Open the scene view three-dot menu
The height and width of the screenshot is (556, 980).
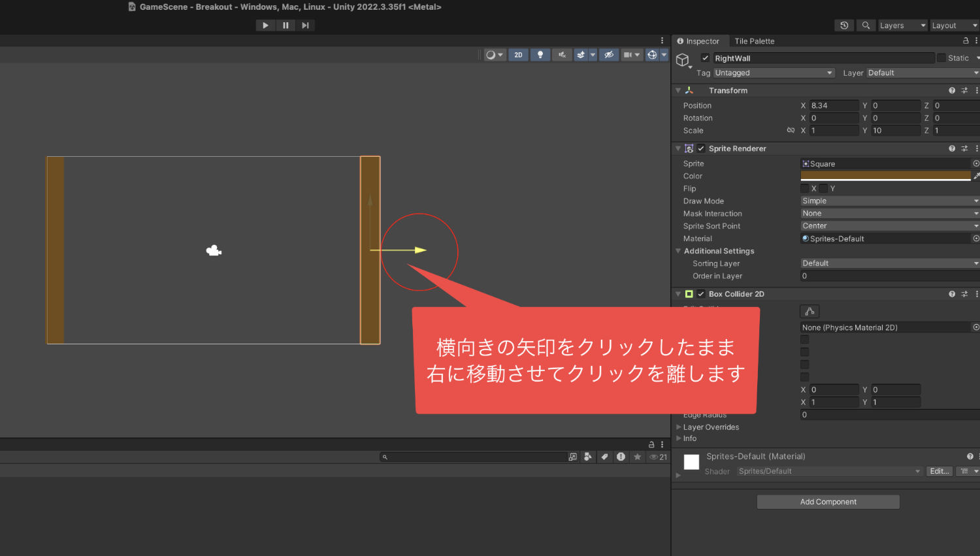tap(662, 41)
